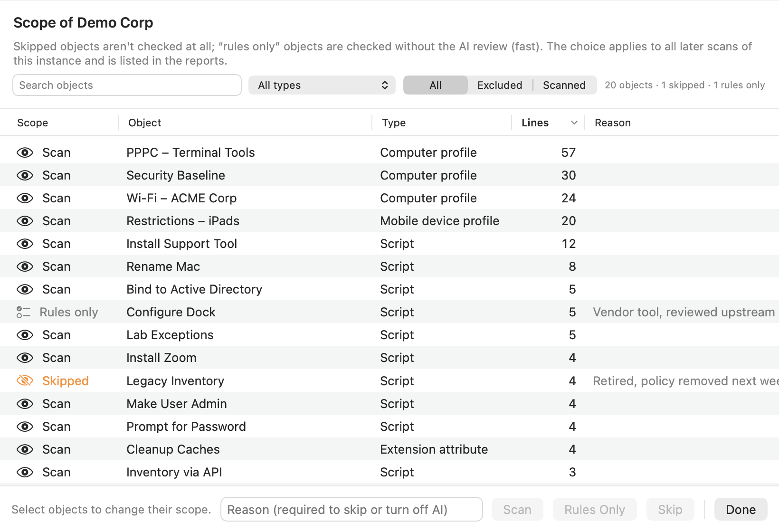Click the Rules Only button
The width and height of the screenshot is (779, 532).
595,510
